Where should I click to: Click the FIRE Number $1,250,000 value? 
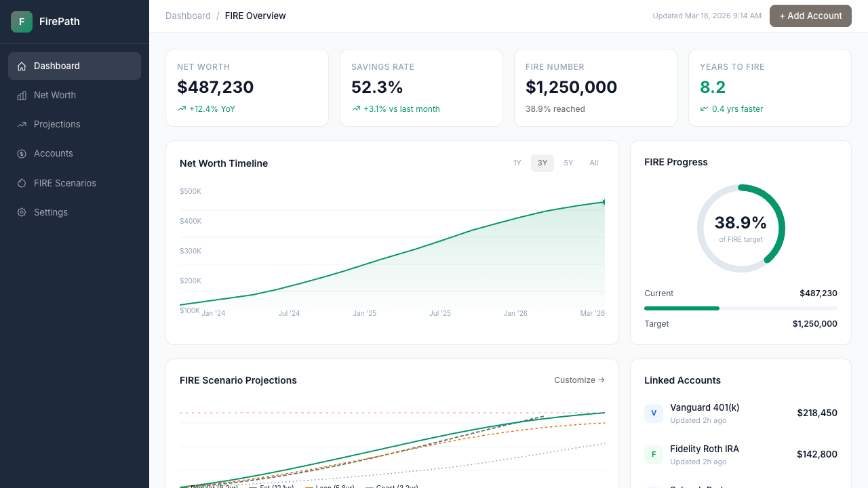click(x=572, y=87)
